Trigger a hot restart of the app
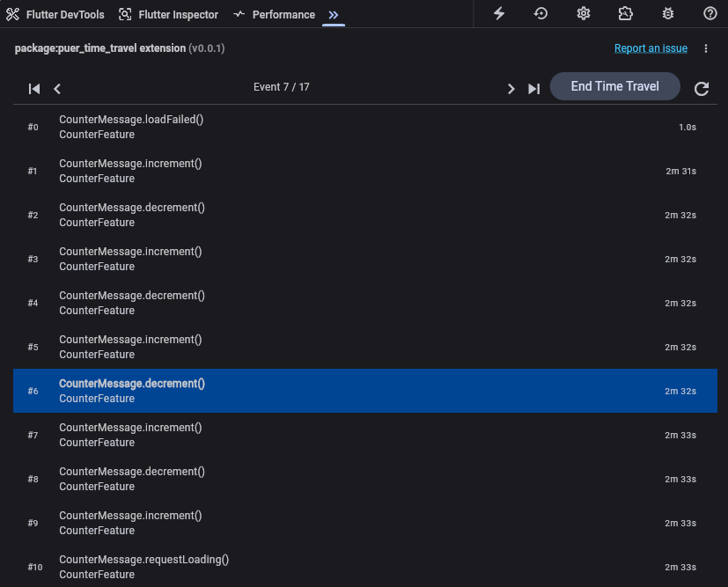The width and height of the screenshot is (728, 587). pyautogui.click(x=540, y=13)
